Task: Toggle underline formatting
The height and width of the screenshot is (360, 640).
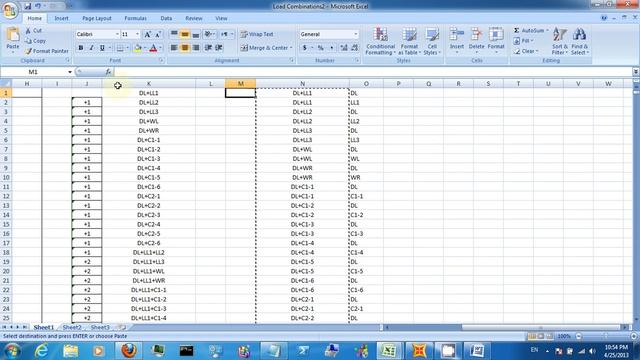Action: 102,48
